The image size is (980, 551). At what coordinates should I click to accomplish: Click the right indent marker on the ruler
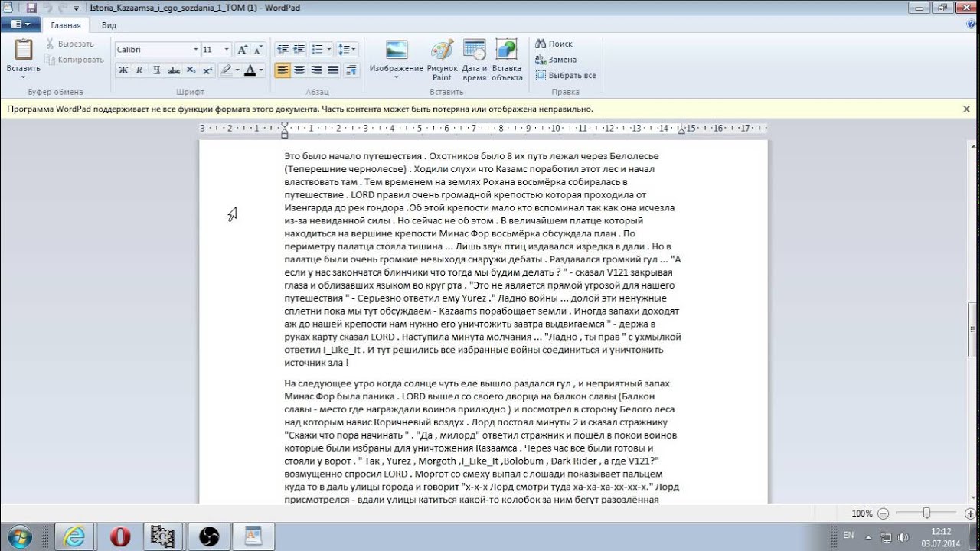(681, 131)
